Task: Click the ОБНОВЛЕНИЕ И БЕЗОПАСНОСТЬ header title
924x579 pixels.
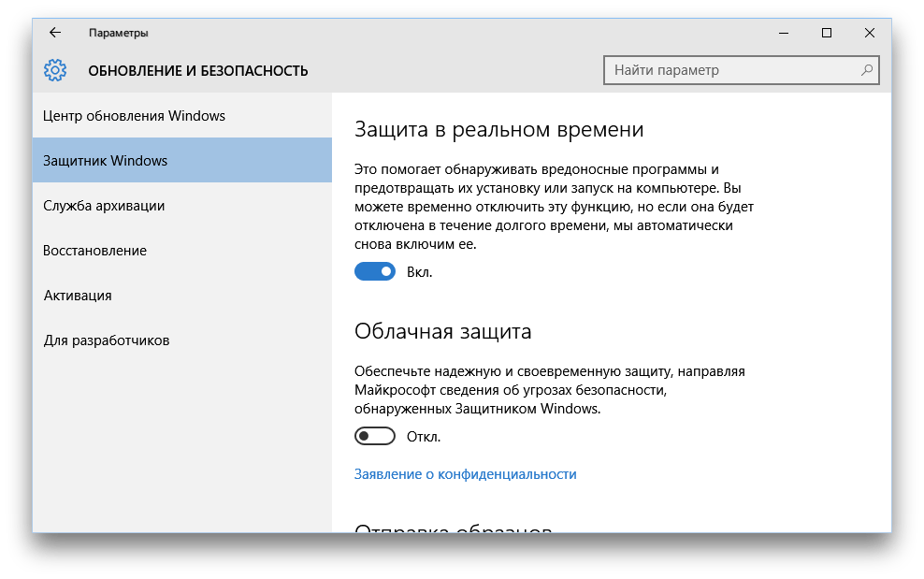Action: point(198,71)
